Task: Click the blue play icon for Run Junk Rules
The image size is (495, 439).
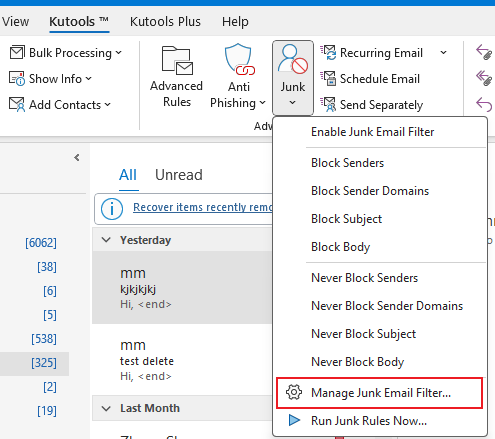Action: (x=294, y=420)
